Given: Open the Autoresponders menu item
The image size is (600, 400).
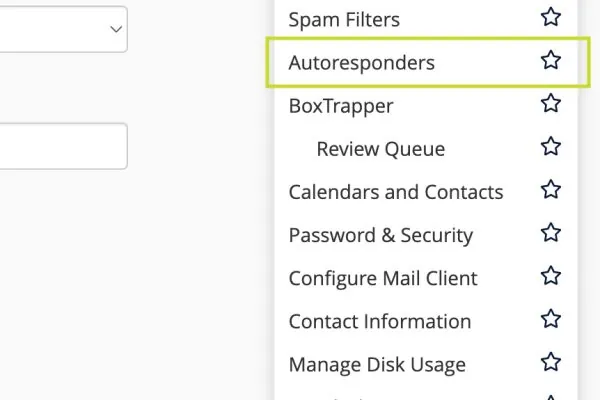Looking at the screenshot, I should point(362,62).
